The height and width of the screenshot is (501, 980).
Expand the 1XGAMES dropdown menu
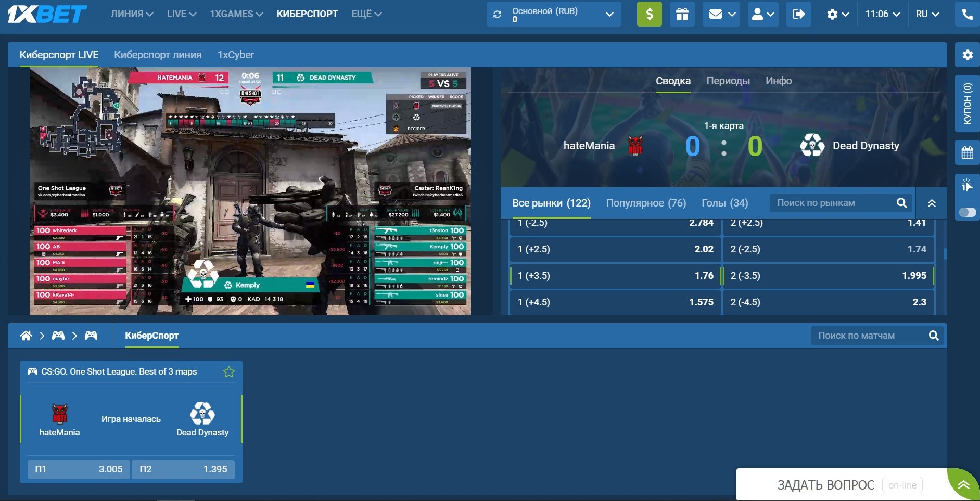[x=236, y=14]
